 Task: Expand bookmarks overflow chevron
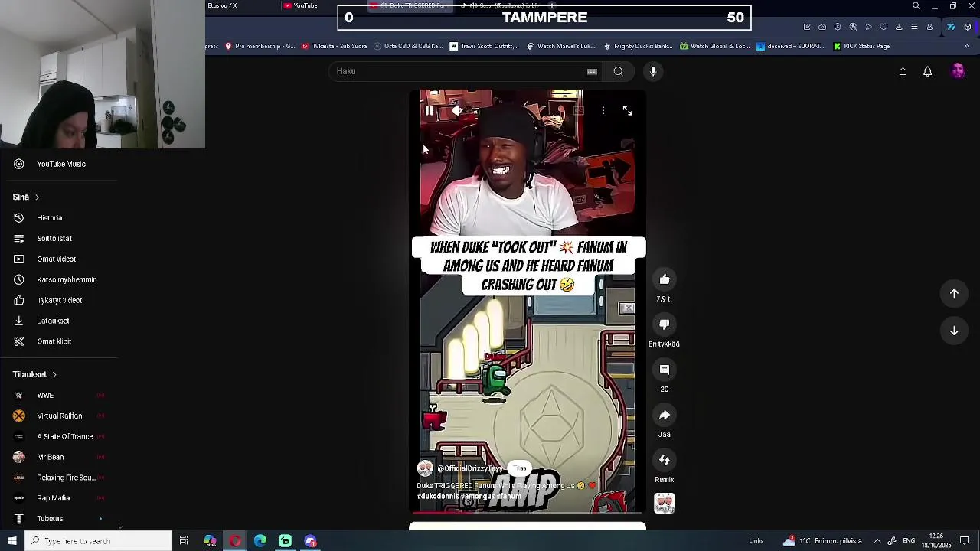coord(966,46)
